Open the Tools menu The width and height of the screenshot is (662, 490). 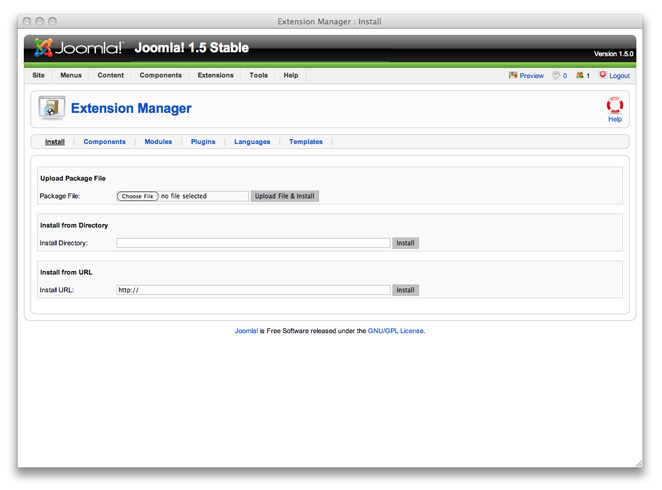[258, 75]
